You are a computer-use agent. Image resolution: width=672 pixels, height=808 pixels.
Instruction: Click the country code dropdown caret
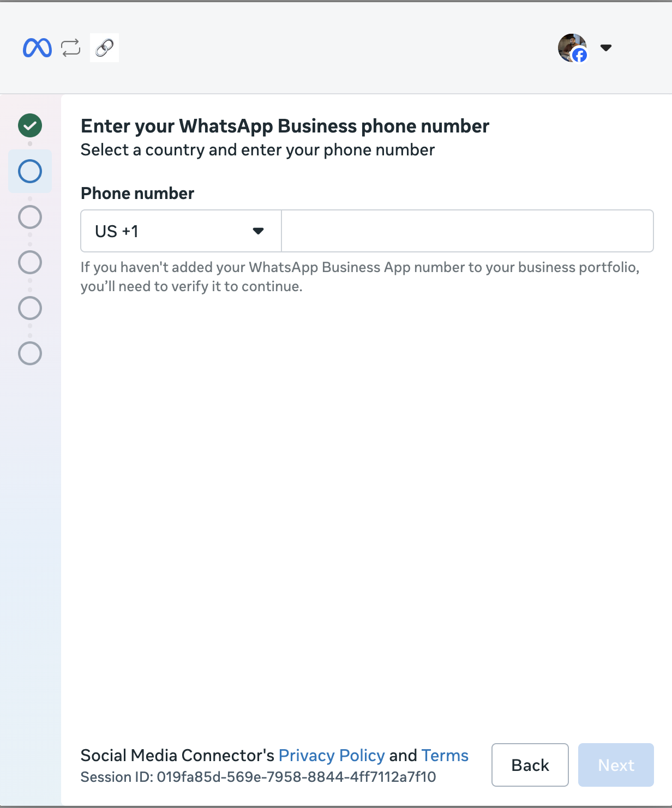tap(259, 231)
